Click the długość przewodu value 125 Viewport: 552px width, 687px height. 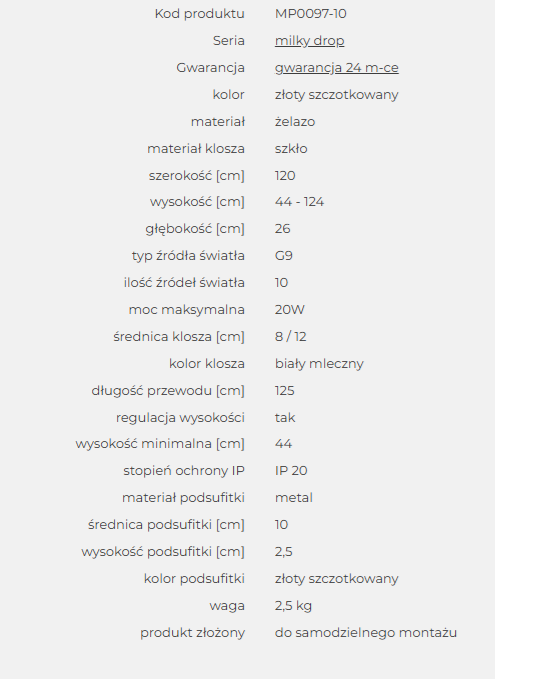tap(284, 391)
